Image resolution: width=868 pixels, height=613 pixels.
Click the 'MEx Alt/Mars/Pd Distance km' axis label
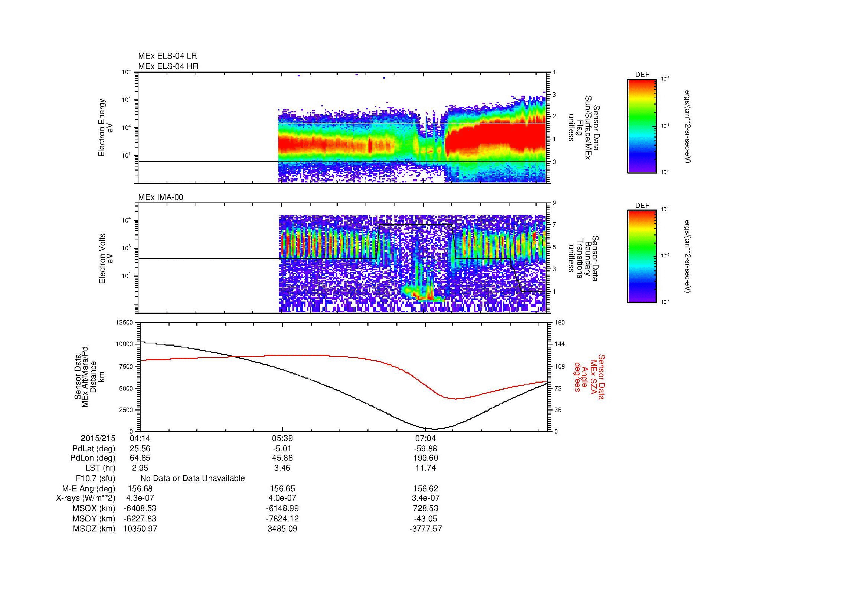point(89,376)
